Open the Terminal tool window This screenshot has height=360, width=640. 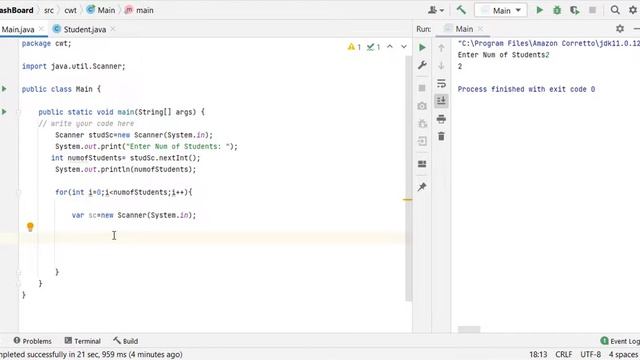coord(82,341)
